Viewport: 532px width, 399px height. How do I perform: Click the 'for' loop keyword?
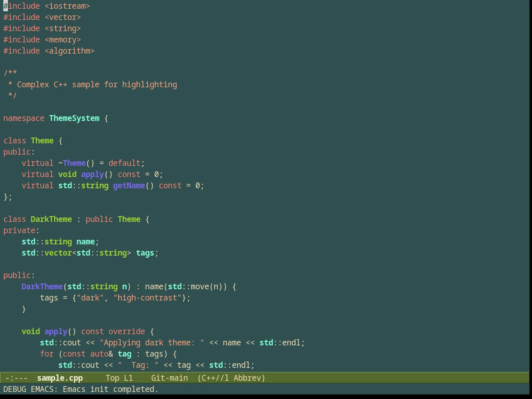[x=47, y=354]
